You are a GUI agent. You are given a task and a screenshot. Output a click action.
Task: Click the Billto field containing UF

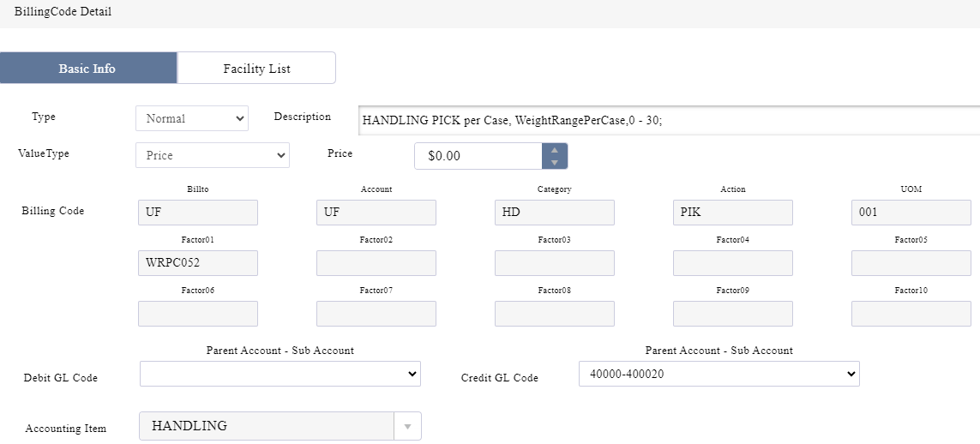point(197,213)
